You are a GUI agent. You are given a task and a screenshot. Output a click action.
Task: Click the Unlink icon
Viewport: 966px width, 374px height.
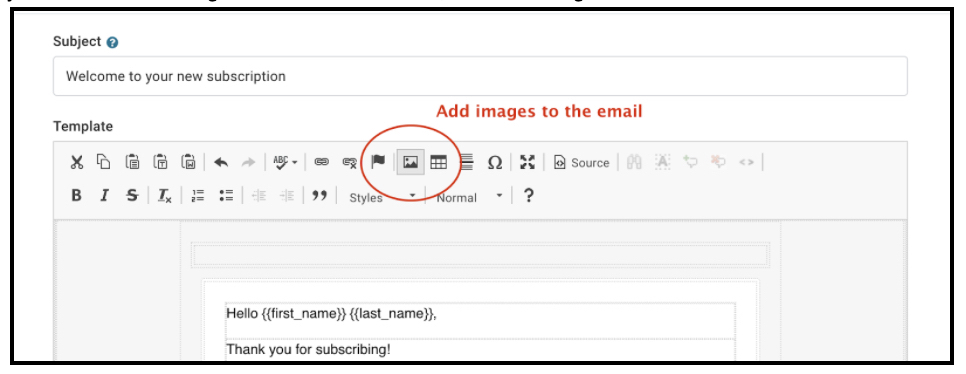(349, 163)
